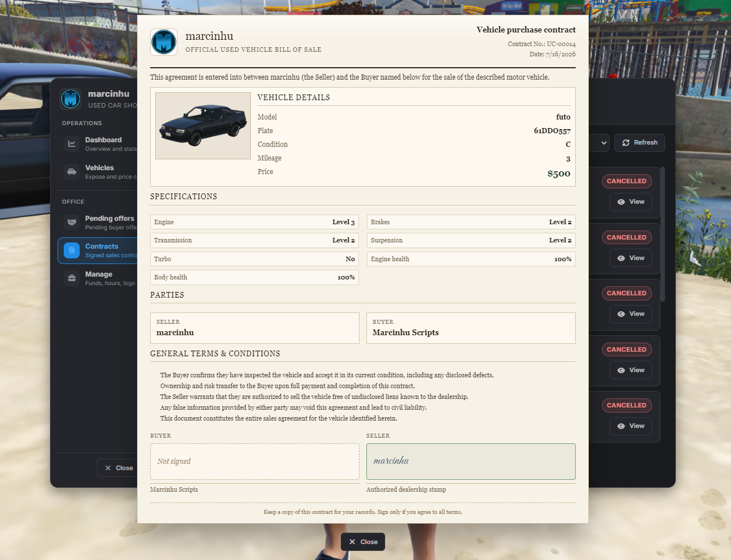
Task: Click the model value futo
Action: [x=563, y=117]
